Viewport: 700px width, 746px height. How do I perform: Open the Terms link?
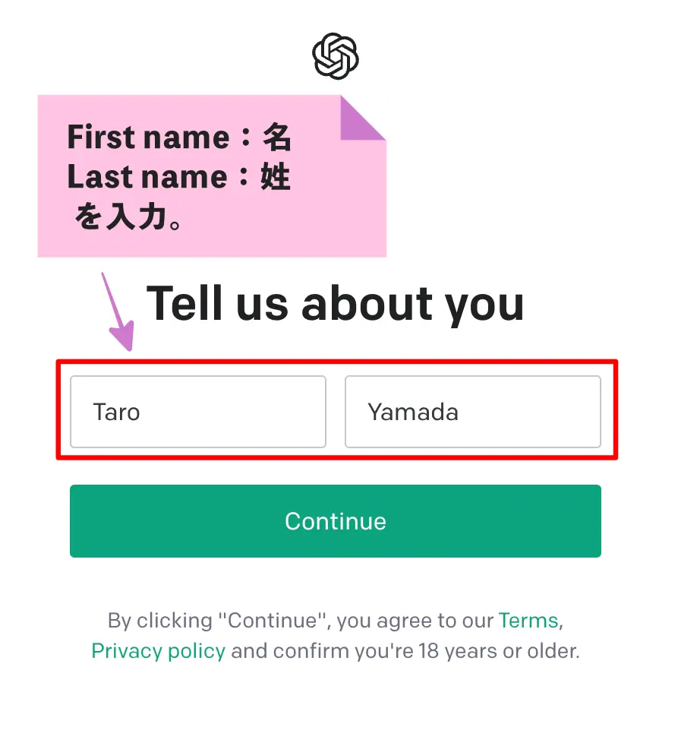coord(528,621)
